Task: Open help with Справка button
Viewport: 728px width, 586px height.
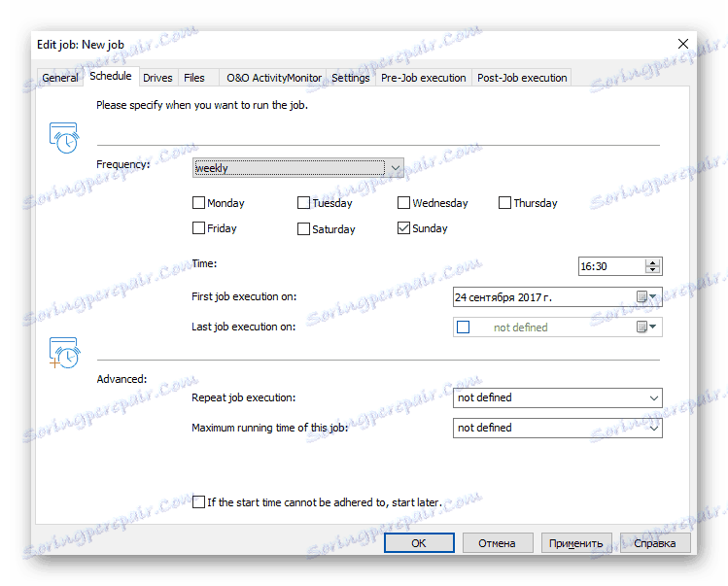Action: click(x=655, y=543)
